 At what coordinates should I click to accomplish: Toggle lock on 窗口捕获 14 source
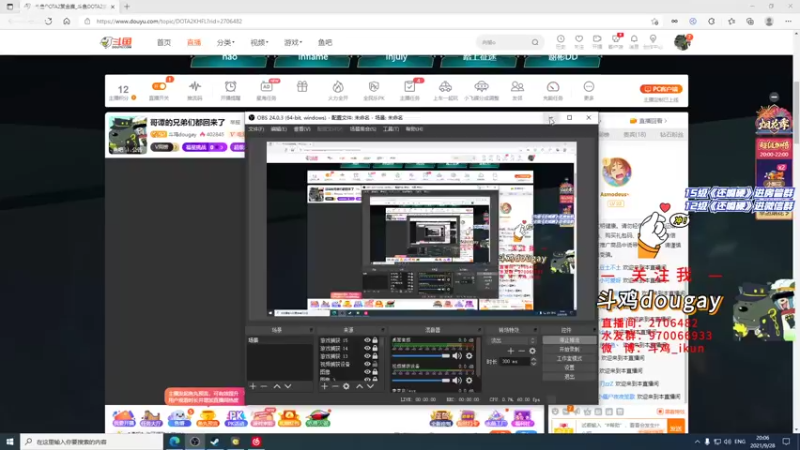point(375,348)
